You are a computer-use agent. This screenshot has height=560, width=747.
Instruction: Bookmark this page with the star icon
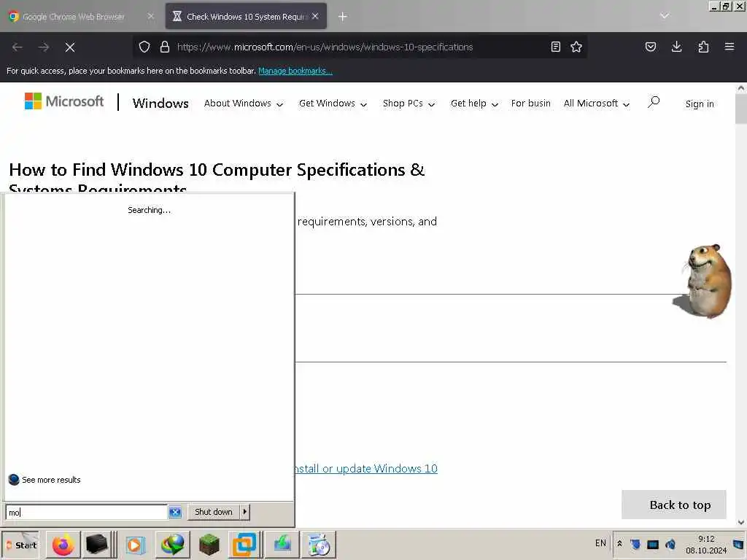click(576, 47)
